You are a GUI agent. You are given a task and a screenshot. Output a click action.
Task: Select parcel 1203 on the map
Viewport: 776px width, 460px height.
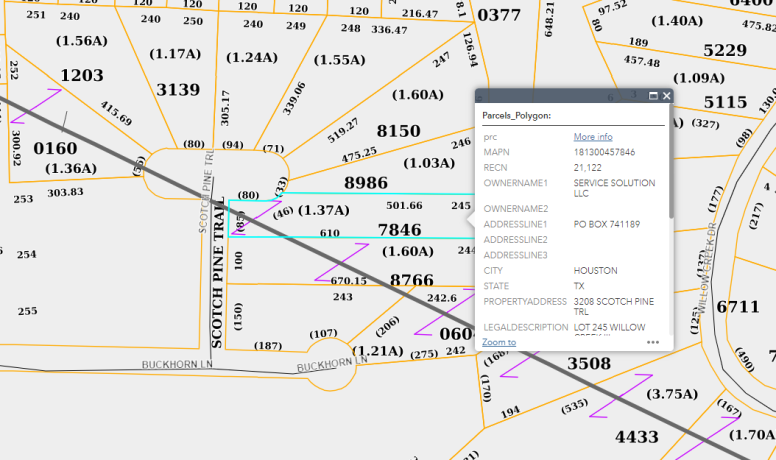tap(82, 75)
